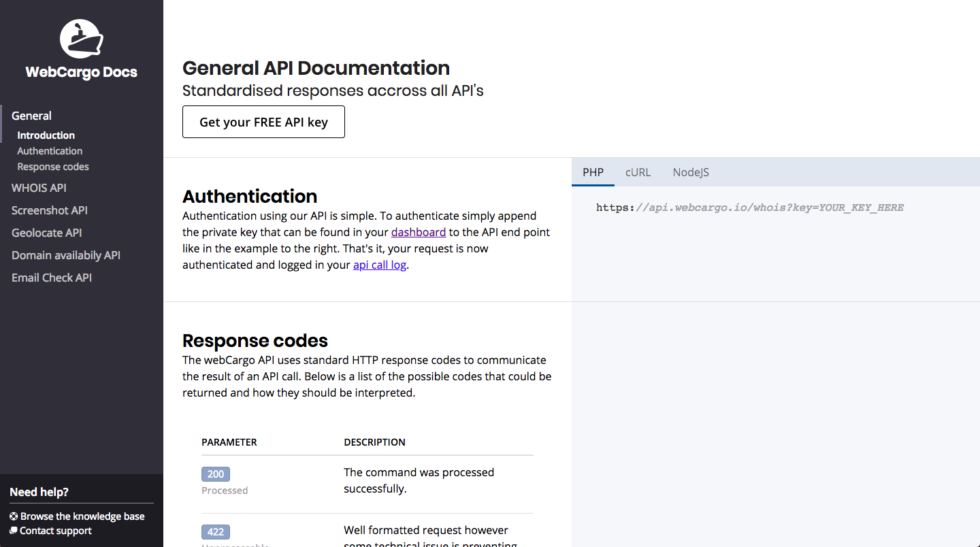Open Email Check API docs
The image size is (980, 547).
[x=52, y=278]
